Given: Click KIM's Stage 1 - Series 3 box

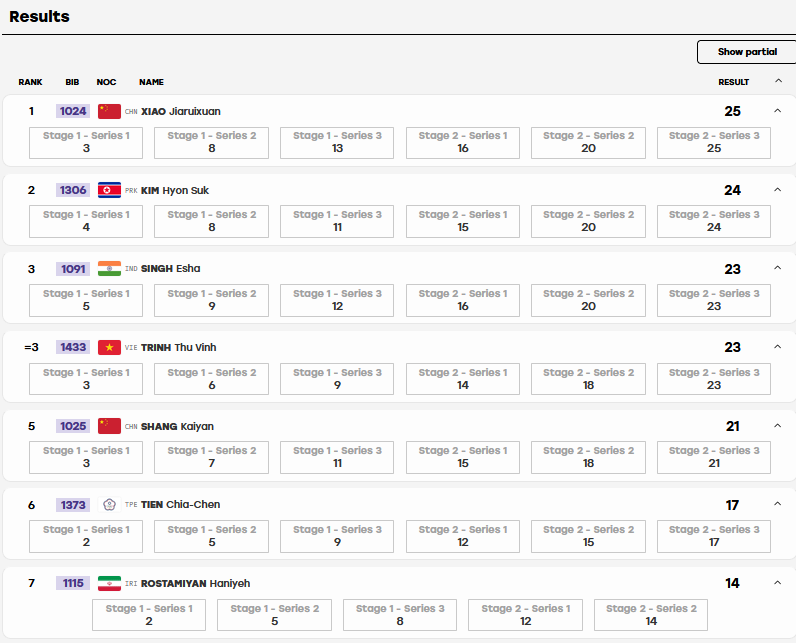Looking at the screenshot, I should [x=337, y=221].
